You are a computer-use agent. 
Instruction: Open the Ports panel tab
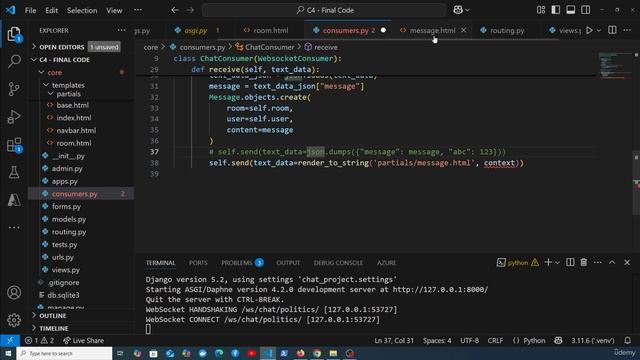click(x=198, y=263)
